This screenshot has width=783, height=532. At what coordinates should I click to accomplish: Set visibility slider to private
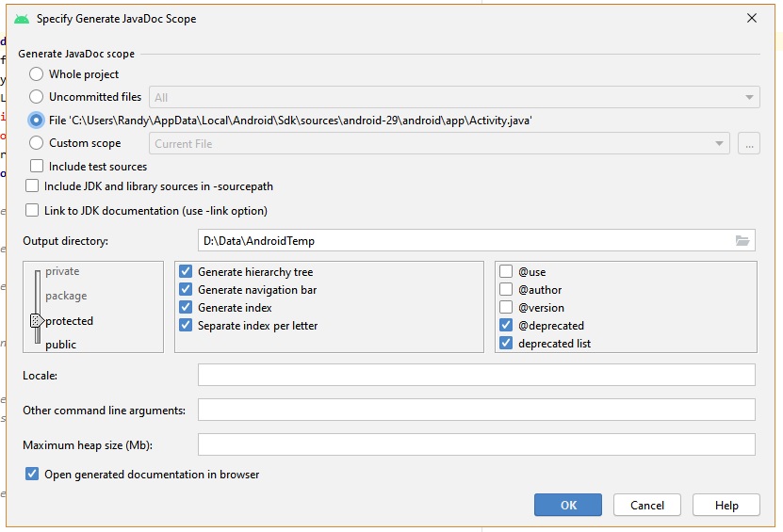tap(62, 271)
